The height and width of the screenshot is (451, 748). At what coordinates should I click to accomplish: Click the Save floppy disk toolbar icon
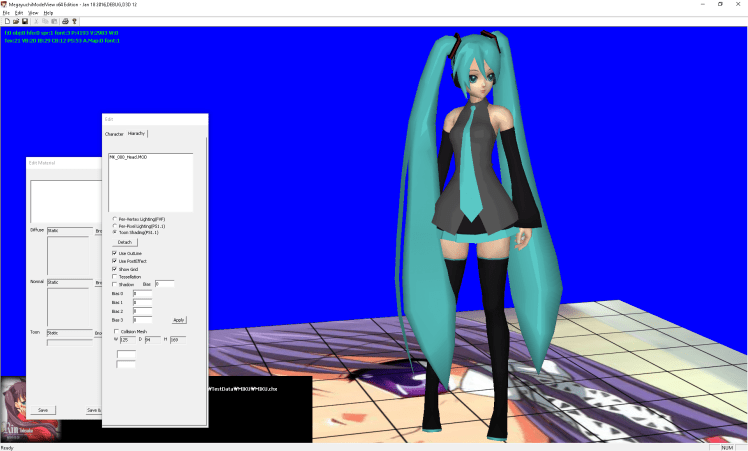[25, 21]
